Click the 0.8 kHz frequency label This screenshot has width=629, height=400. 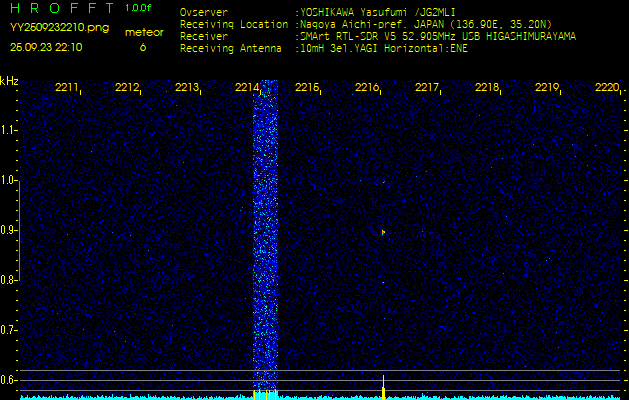coord(8,280)
